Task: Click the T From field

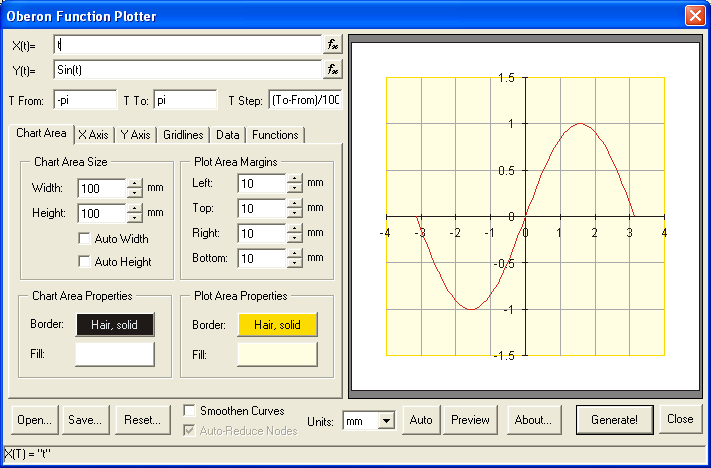Action: pyautogui.click(x=85, y=100)
